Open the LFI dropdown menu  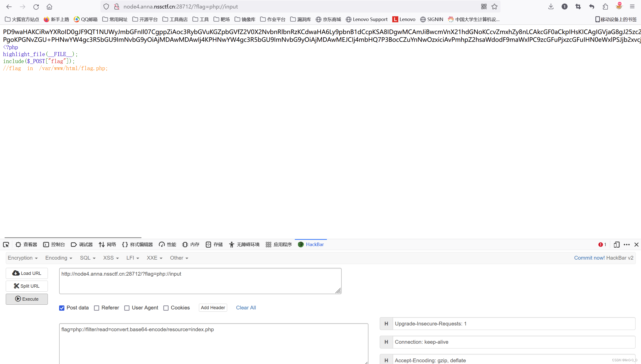[x=133, y=258]
